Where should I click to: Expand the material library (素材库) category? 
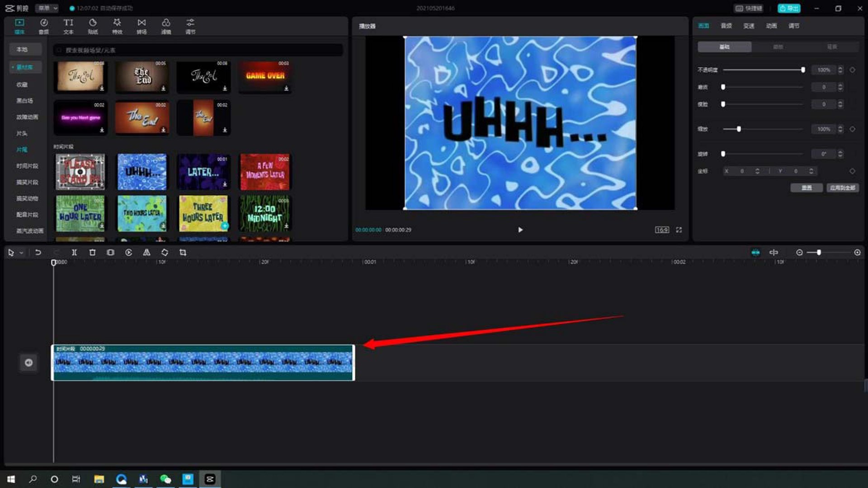coord(25,67)
